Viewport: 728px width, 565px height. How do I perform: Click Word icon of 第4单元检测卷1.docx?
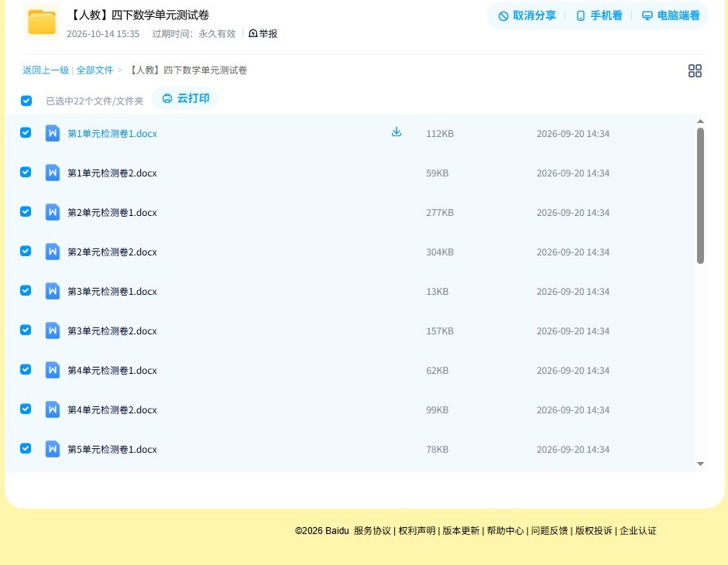pyautogui.click(x=53, y=370)
